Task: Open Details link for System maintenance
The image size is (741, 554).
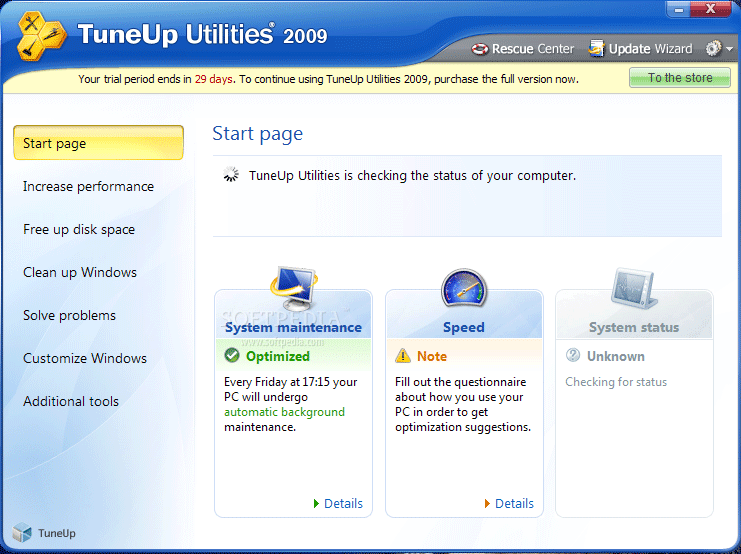Action: coord(343,503)
